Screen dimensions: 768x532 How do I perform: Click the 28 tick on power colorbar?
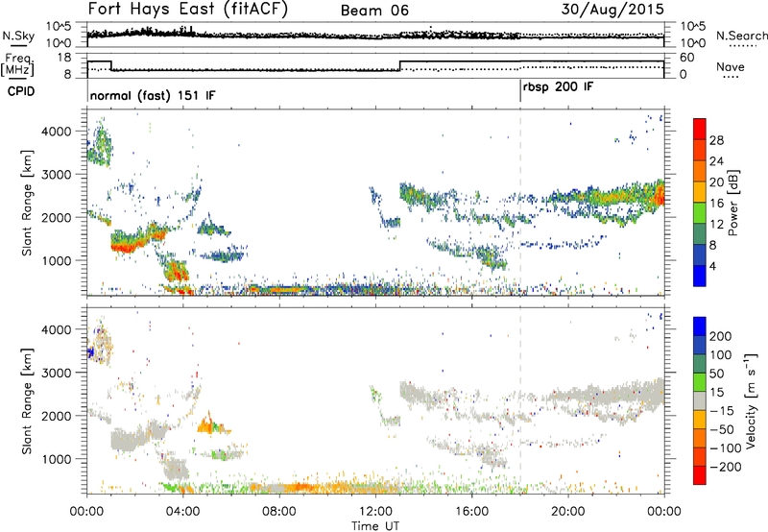[716, 140]
